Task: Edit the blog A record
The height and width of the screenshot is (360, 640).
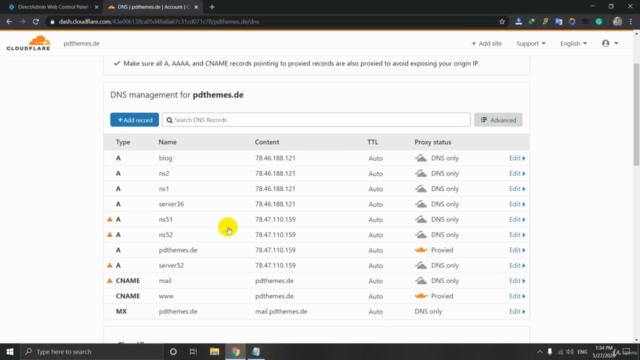Action: (x=517, y=158)
